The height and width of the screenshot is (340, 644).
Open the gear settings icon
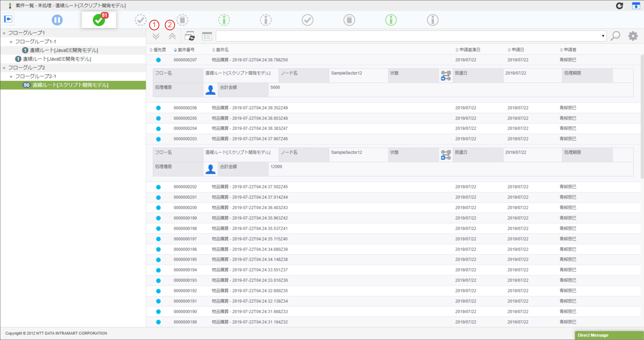tap(633, 36)
